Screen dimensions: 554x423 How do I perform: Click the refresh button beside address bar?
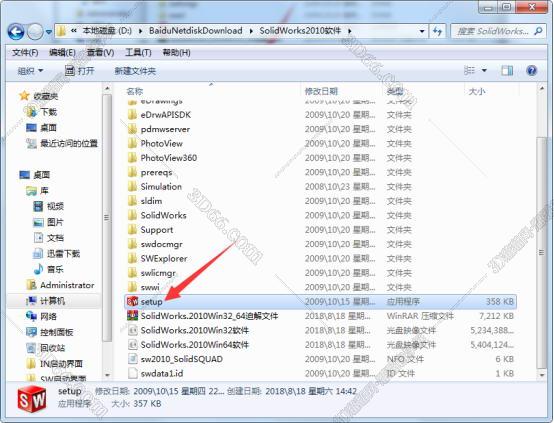[x=438, y=31]
